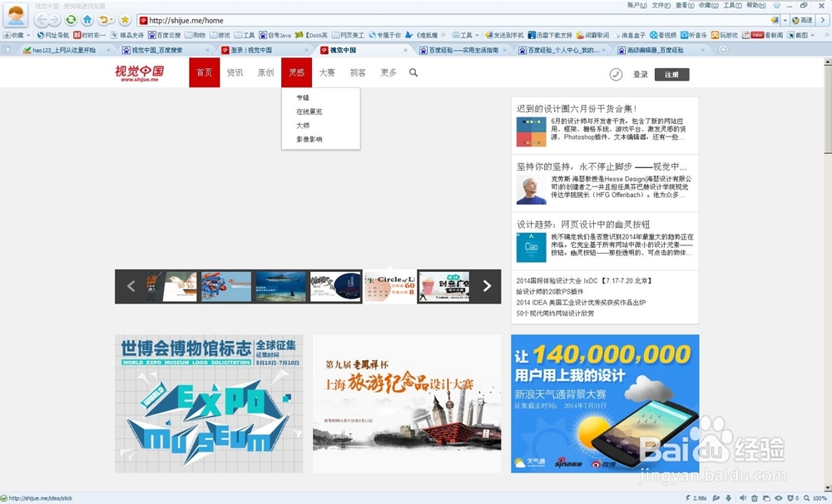Click the 注册 register button
Image resolution: width=832 pixels, height=504 pixels.
click(x=671, y=74)
